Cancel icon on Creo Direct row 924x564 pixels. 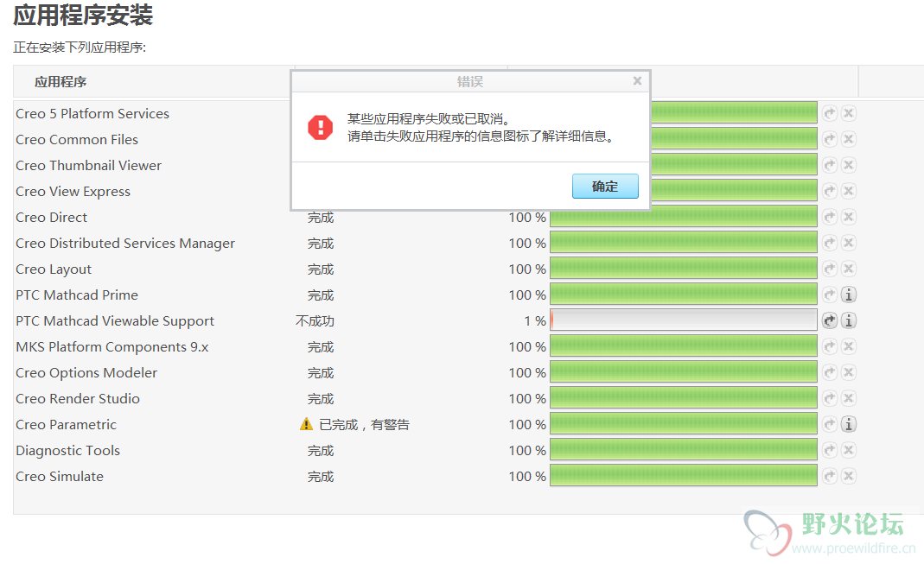coord(849,217)
